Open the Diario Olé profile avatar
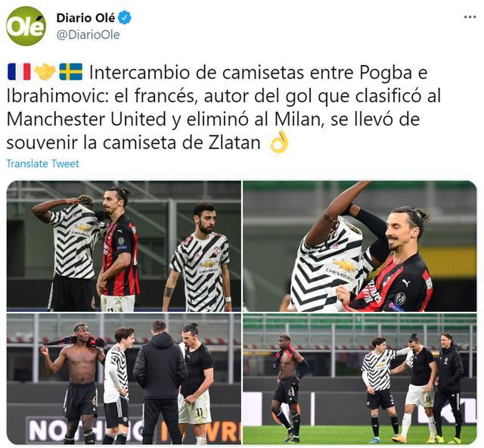484x448 pixels. click(26, 26)
